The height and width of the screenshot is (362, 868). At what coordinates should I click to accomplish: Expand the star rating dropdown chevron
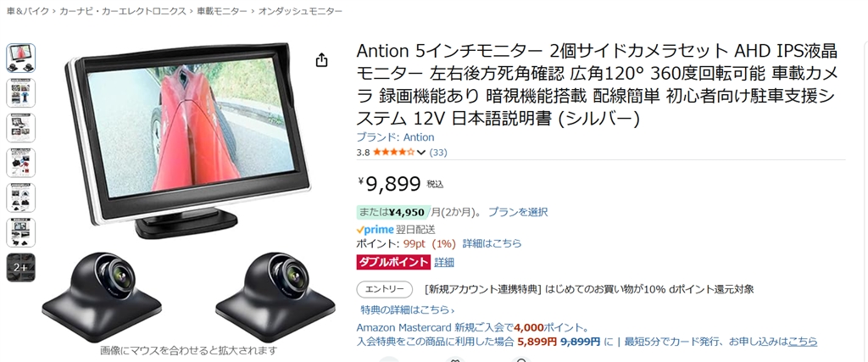[x=420, y=153]
